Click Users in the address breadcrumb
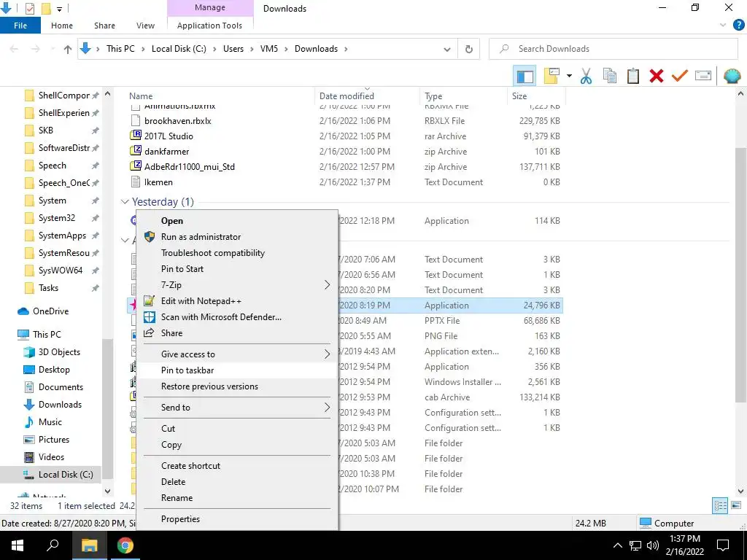 [x=233, y=49]
